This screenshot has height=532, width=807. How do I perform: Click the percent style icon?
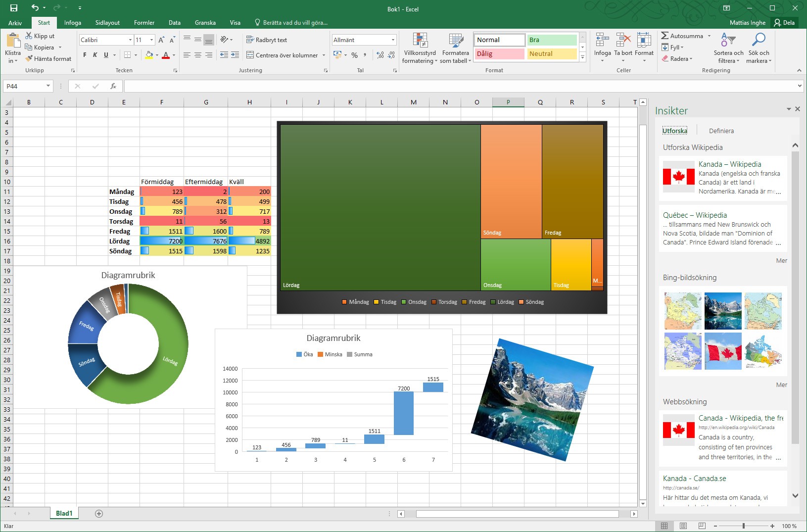354,55
